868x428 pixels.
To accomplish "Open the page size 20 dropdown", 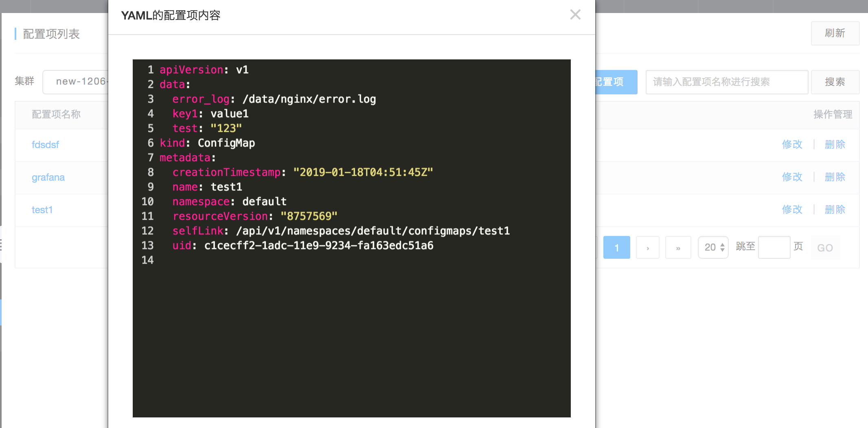I will click(x=713, y=247).
